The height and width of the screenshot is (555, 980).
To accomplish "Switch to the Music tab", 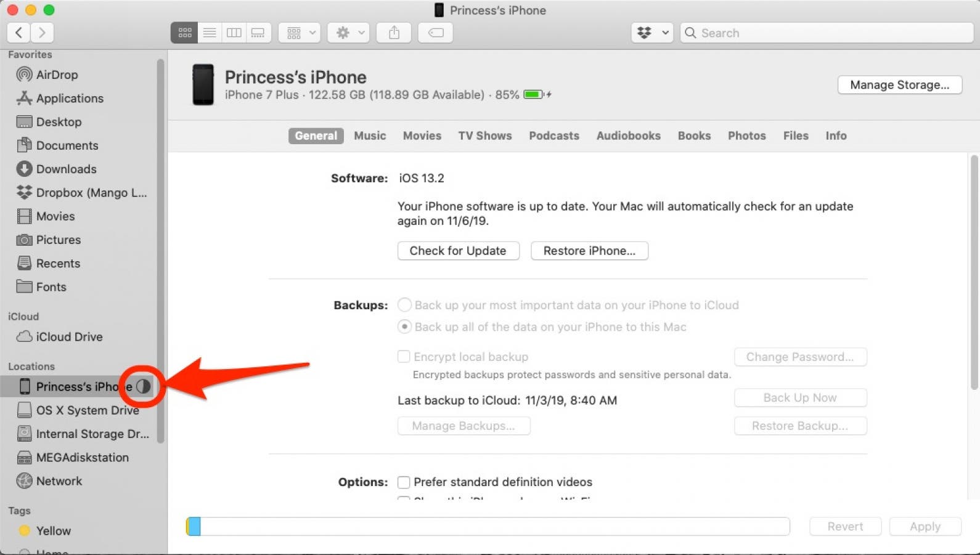I will coord(370,136).
